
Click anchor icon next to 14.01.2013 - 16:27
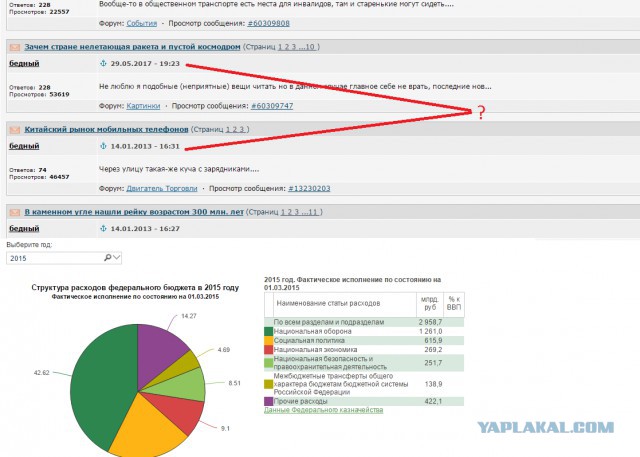pyautogui.click(x=103, y=228)
